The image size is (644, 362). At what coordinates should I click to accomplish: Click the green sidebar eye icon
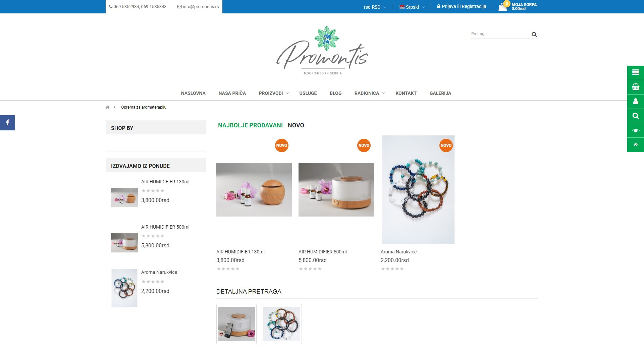coord(635,130)
